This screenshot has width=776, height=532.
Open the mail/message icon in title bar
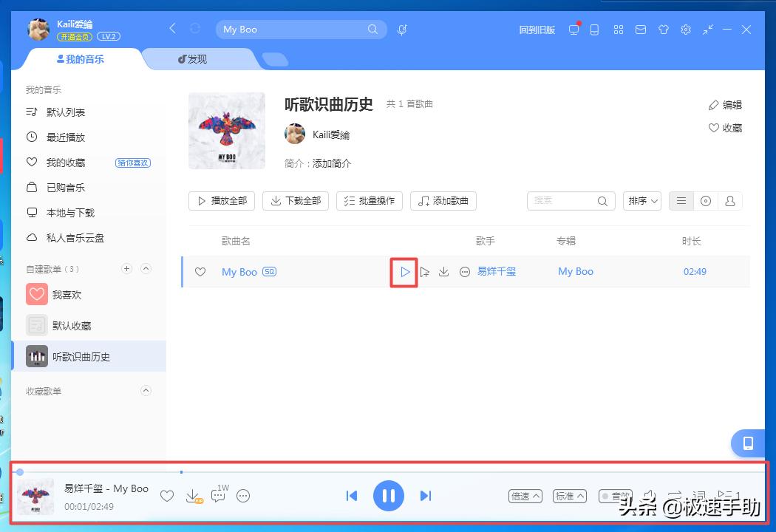(641, 30)
